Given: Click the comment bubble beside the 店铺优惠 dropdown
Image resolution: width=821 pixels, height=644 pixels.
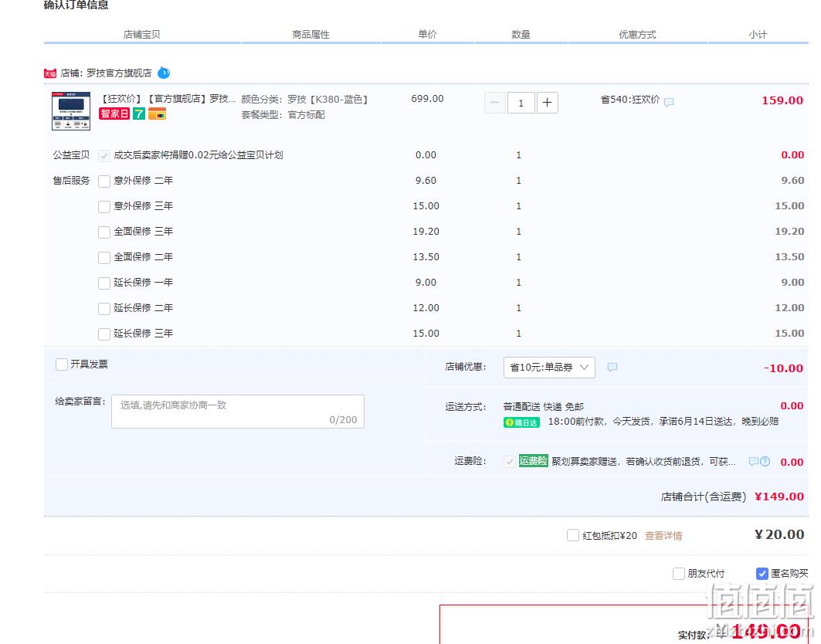Looking at the screenshot, I should pyautogui.click(x=612, y=367).
